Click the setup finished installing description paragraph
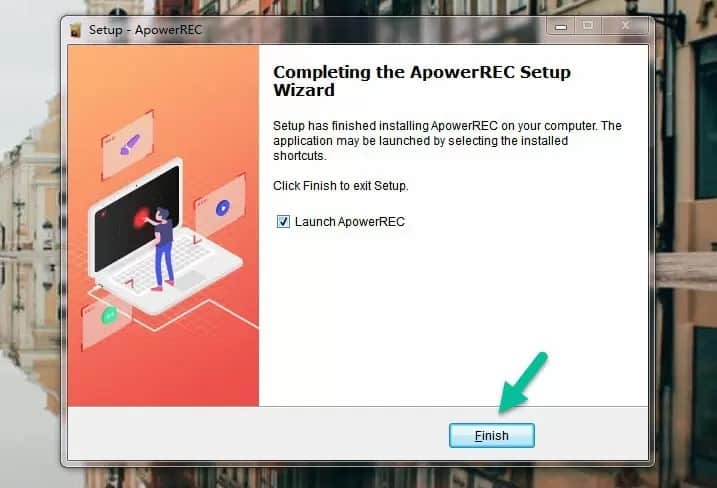This screenshot has width=717, height=488. pyautogui.click(x=447, y=140)
